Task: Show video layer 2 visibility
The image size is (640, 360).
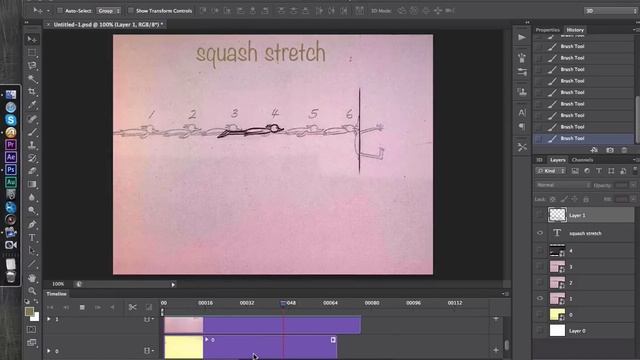Action: tap(540, 283)
